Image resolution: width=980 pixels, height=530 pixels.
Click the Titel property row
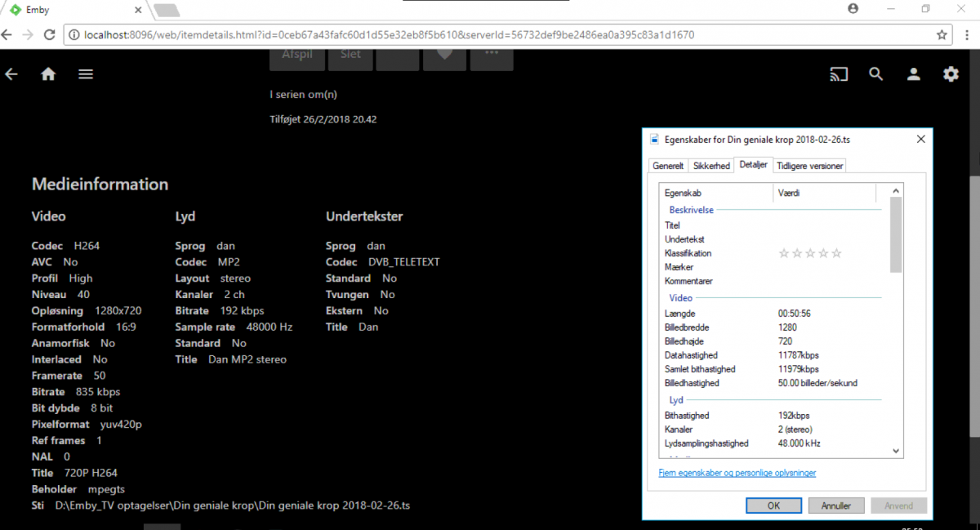(773, 225)
